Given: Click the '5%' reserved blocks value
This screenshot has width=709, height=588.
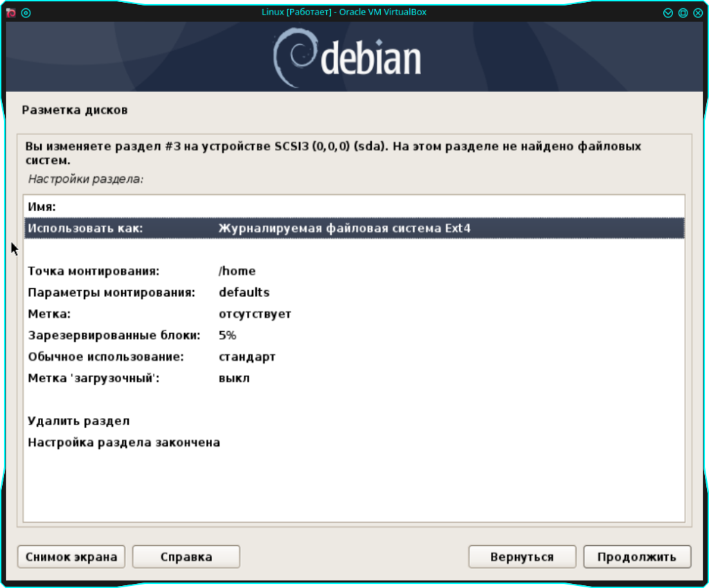Looking at the screenshot, I should [x=227, y=335].
